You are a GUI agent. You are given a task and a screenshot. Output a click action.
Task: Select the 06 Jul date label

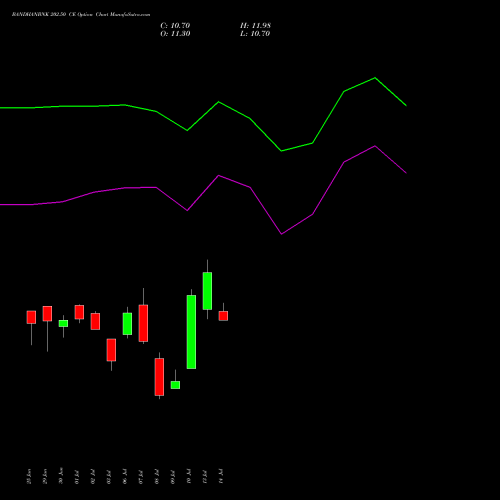[x=125, y=476]
